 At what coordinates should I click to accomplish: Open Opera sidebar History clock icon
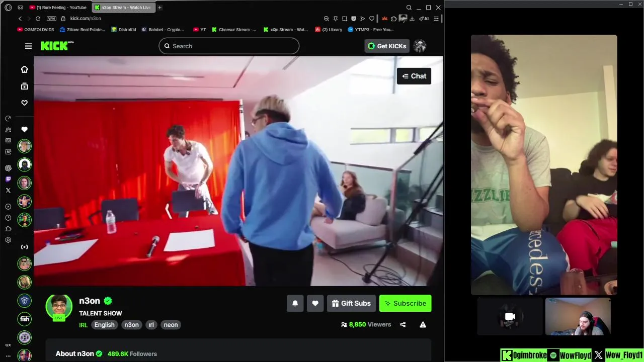click(8, 218)
